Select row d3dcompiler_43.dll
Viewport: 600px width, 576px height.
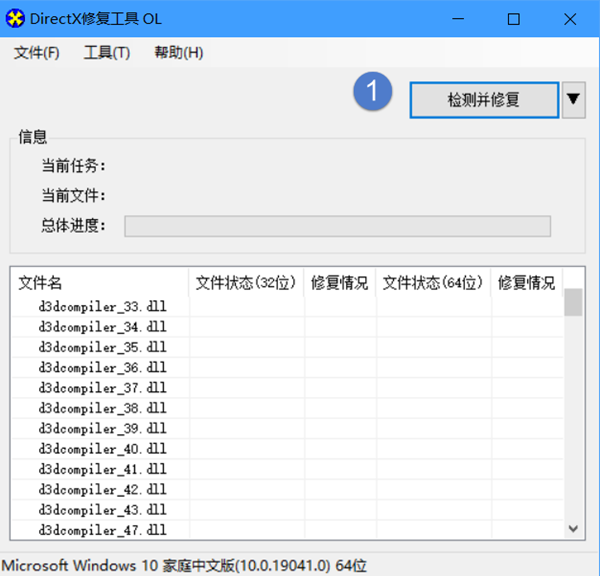pos(287,509)
